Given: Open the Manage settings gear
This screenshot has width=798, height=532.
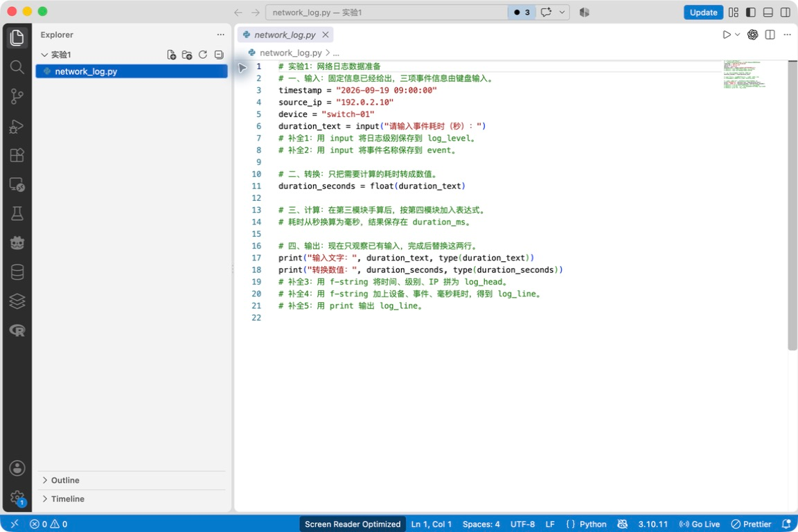Looking at the screenshot, I should (x=17, y=497).
